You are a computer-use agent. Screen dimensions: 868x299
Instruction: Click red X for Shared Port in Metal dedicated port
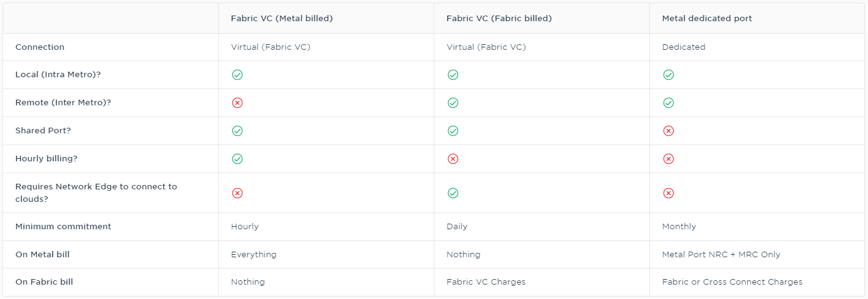669,131
